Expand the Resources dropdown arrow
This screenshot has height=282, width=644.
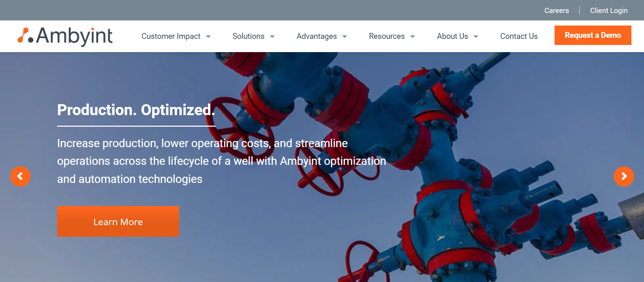pyautogui.click(x=412, y=36)
